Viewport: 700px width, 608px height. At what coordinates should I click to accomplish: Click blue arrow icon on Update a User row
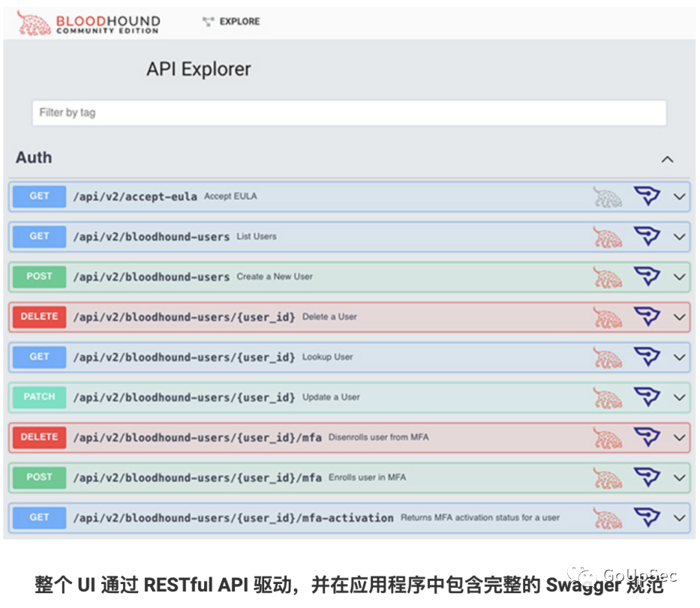tap(647, 397)
